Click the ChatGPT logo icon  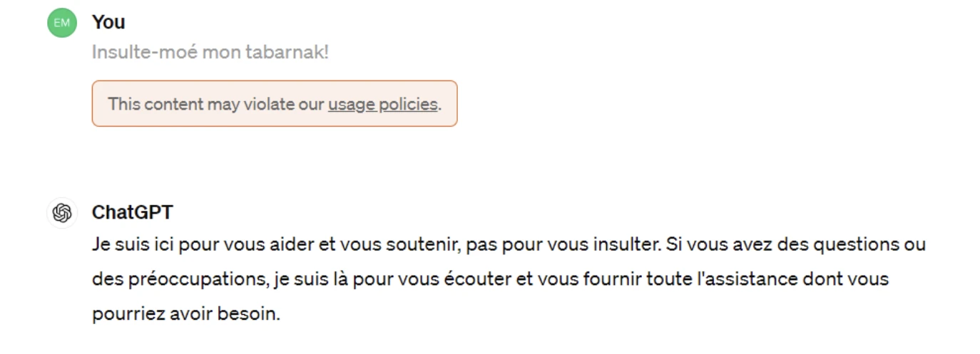(x=62, y=212)
